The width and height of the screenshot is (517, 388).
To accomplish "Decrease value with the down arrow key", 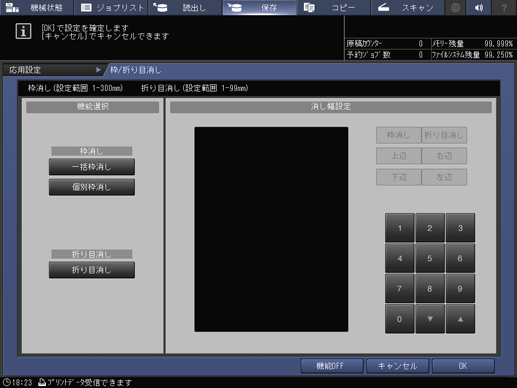I will tap(430, 319).
